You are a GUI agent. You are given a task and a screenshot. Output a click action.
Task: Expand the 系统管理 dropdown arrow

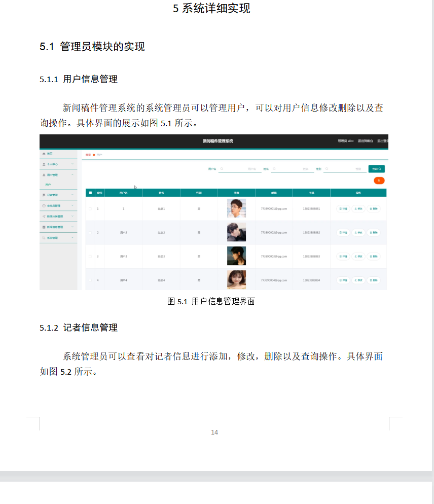tap(73, 237)
